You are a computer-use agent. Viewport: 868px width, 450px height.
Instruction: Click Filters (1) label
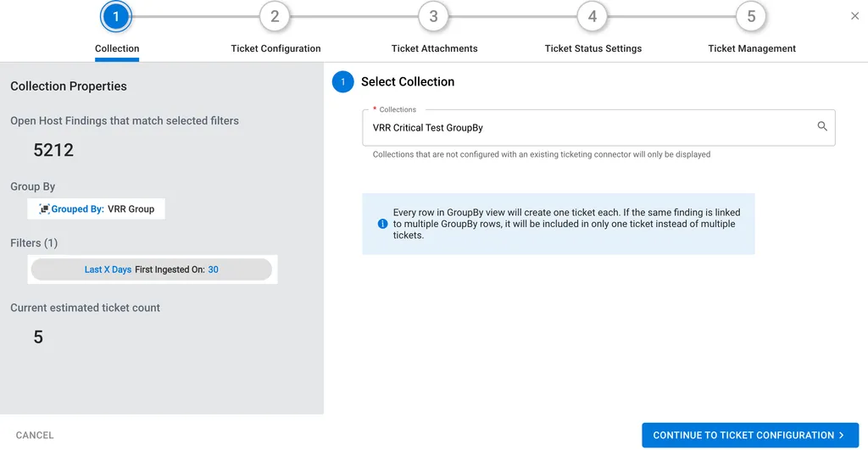(x=34, y=243)
